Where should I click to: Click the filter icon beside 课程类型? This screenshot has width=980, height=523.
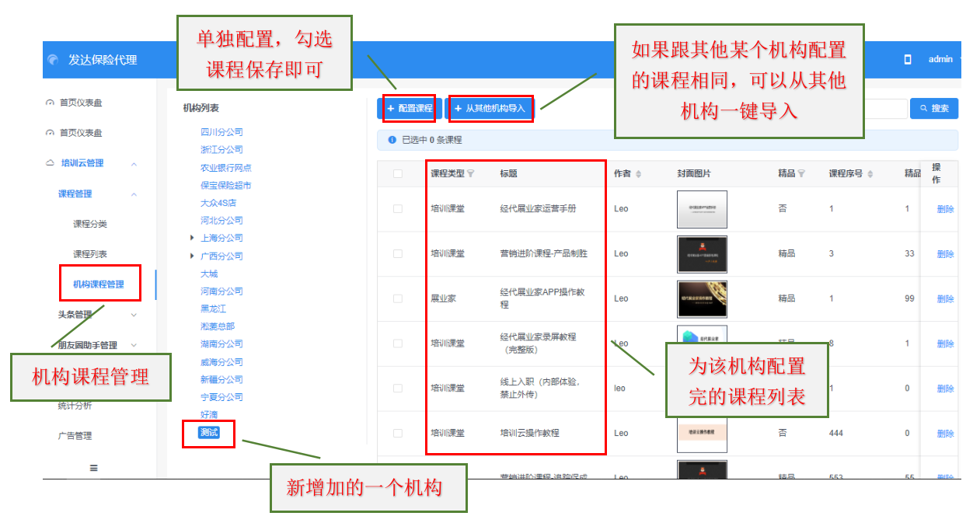point(470,174)
